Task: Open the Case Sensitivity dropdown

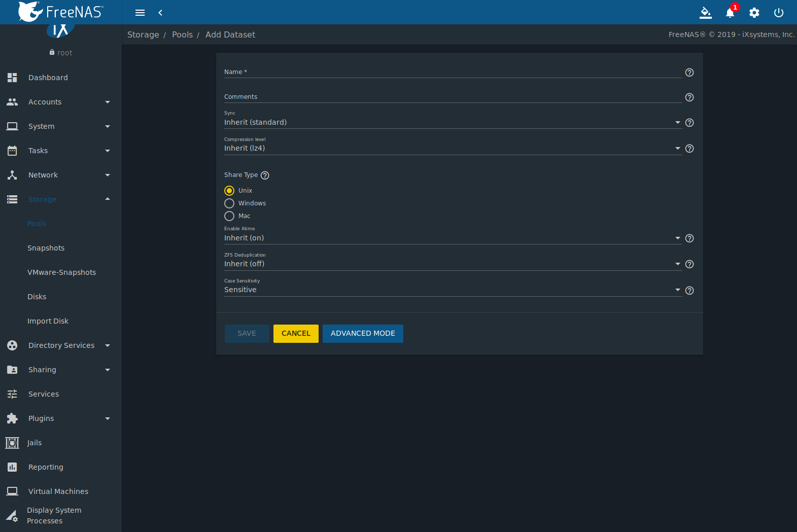Action: click(453, 290)
